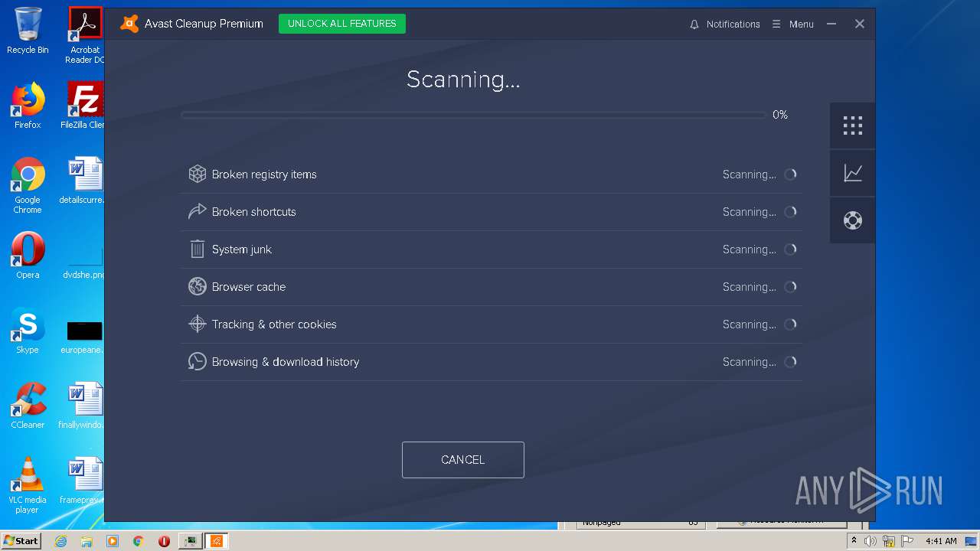Open Acrobat Reader DC desktop shortcut
980x551 pixels.
85,36
